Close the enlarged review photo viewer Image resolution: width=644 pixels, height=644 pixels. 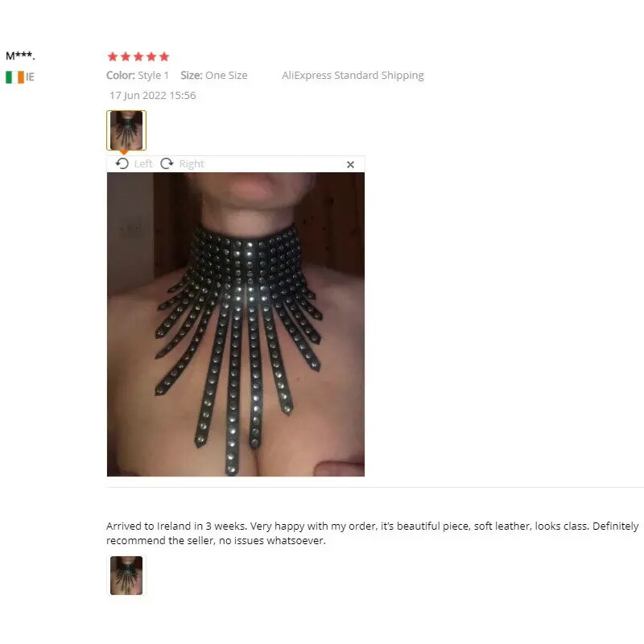pyautogui.click(x=350, y=165)
